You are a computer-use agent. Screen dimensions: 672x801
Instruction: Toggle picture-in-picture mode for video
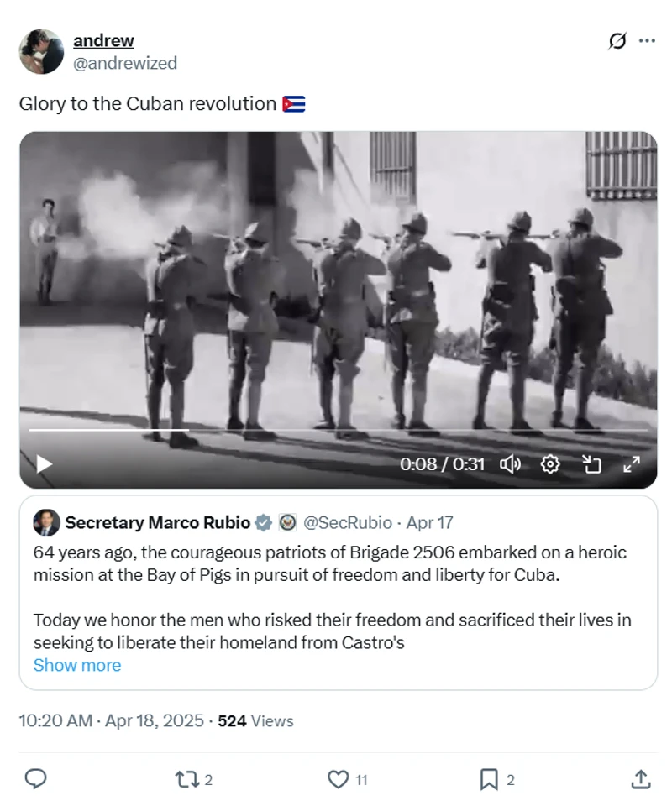click(x=592, y=463)
